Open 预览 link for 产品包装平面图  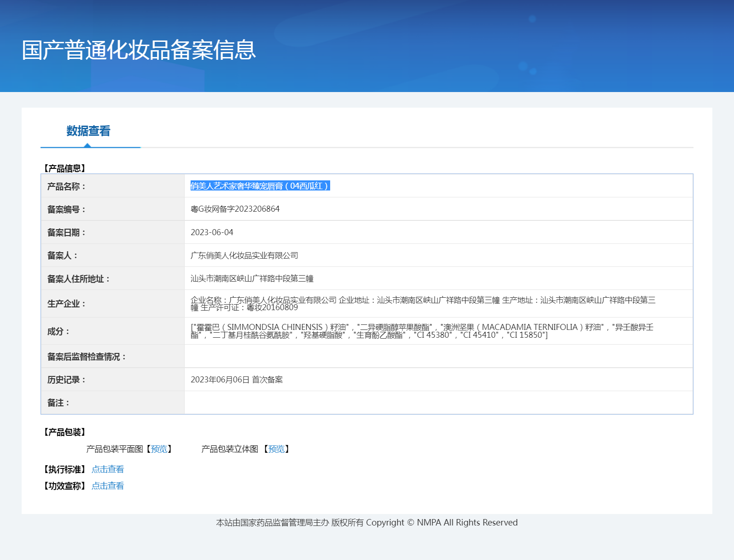click(159, 449)
